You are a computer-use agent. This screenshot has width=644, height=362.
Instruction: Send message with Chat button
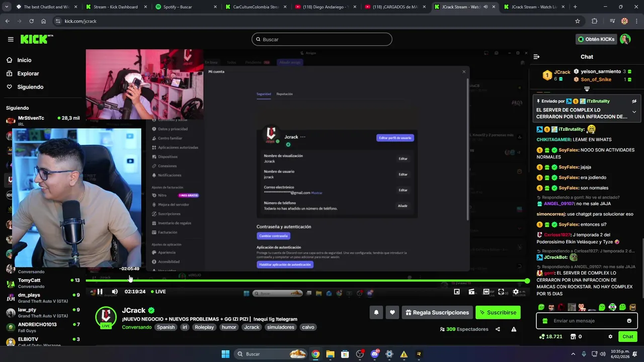[x=628, y=337]
